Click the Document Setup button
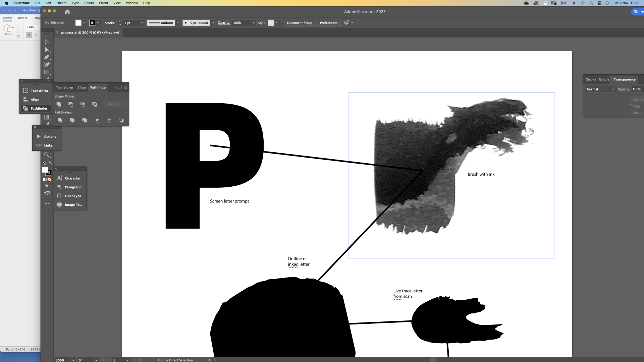644x362 pixels. [x=299, y=23]
